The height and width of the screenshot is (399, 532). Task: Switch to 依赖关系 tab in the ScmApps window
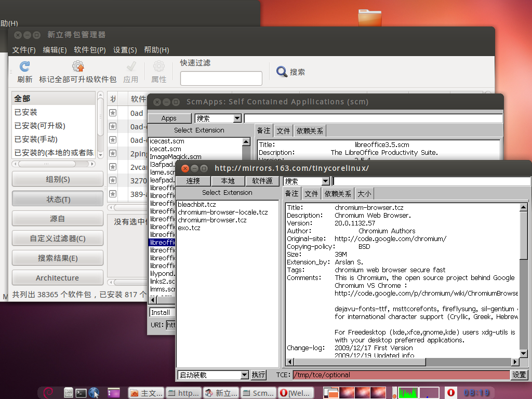310,130
